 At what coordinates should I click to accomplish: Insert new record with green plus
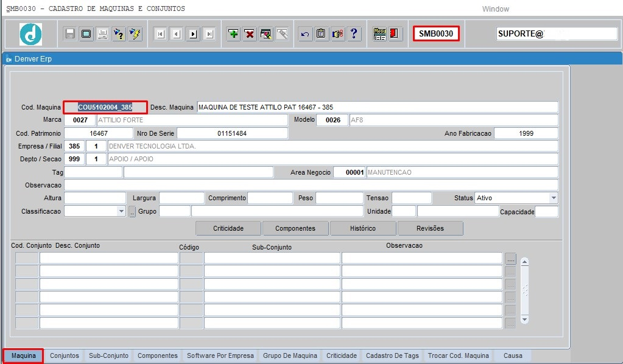[234, 34]
